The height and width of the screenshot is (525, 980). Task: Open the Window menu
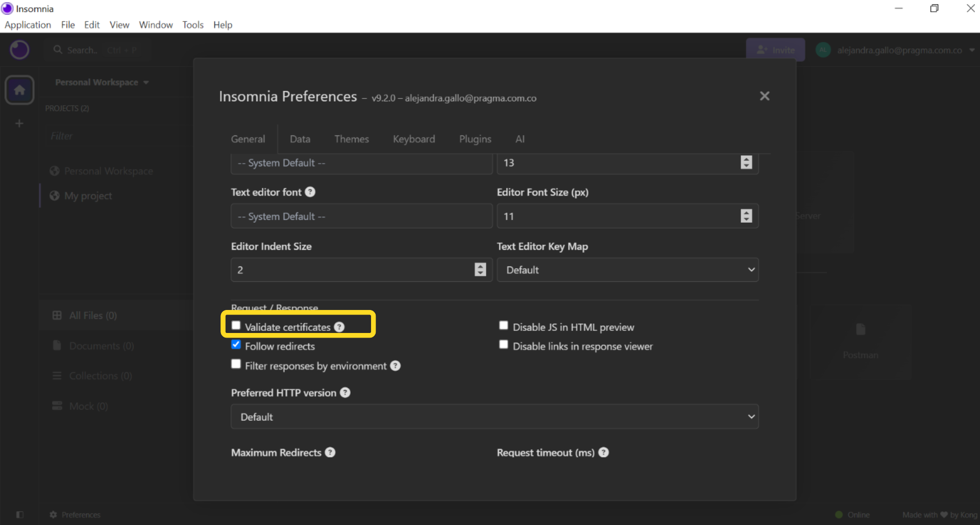pyautogui.click(x=156, y=25)
